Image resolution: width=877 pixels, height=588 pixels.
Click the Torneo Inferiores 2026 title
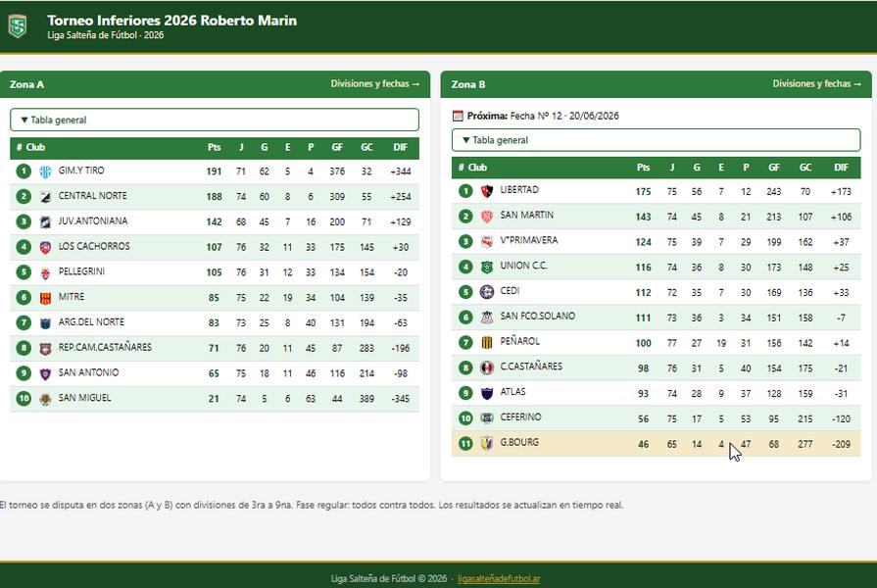click(171, 21)
